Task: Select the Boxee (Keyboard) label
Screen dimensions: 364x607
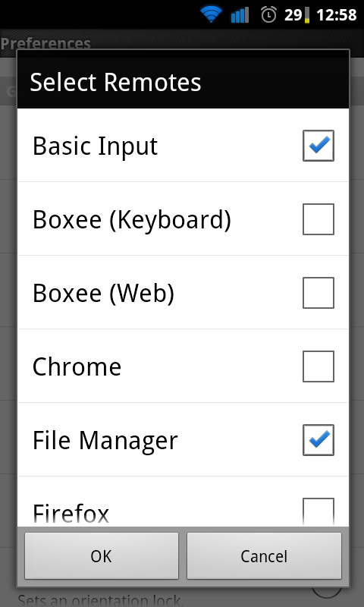Action: (x=131, y=220)
